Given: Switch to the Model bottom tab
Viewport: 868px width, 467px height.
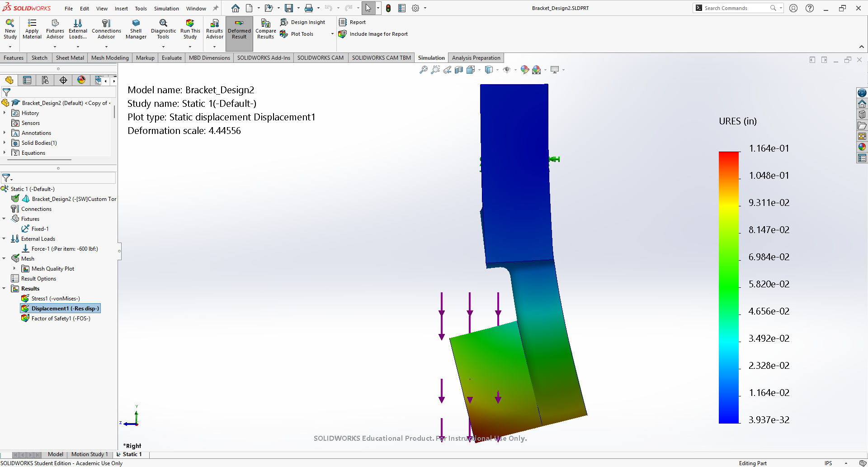Looking at the screenshot, I should (x=56, y=454).
